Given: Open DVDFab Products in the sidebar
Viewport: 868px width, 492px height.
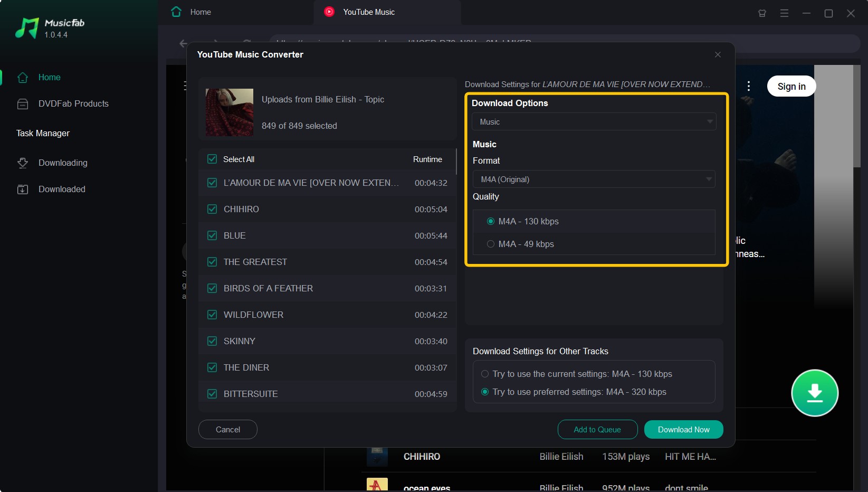Looking at the screenshot, I should point(73,104).
